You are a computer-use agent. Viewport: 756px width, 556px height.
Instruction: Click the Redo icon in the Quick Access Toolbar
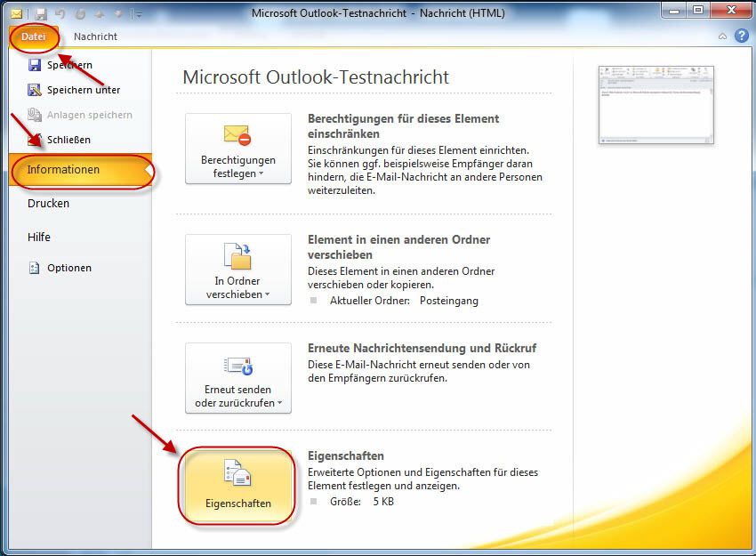click(81, 13)
